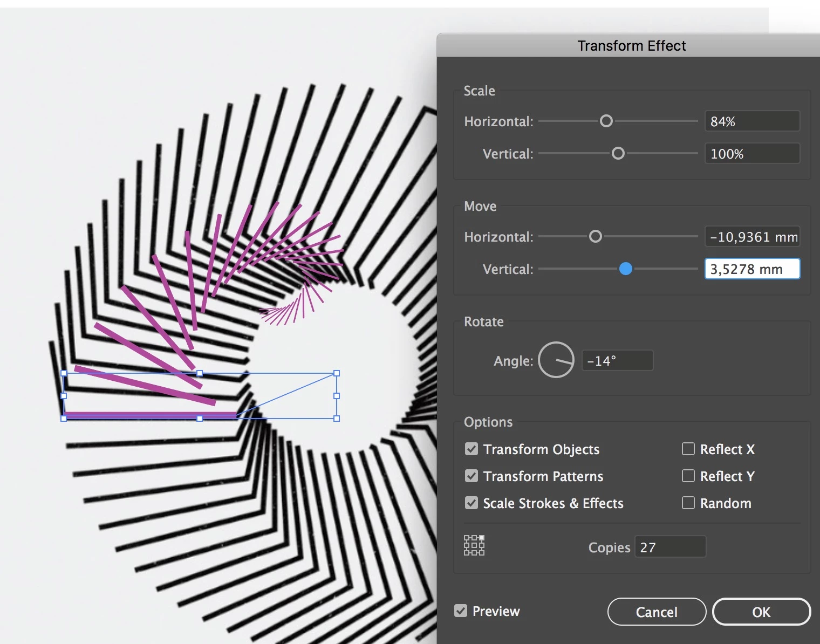Click the left-middle selection bounding box handle
Image resolution: width=820 pixels, height=644 pixels.
pos(64,396)
